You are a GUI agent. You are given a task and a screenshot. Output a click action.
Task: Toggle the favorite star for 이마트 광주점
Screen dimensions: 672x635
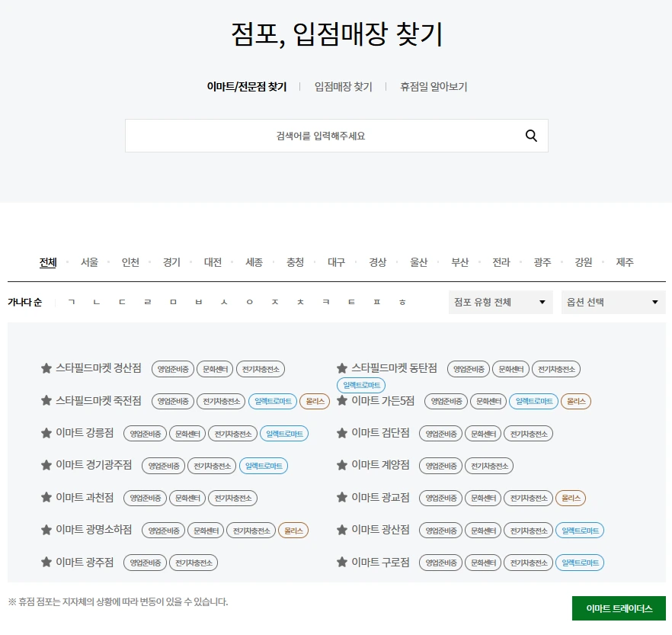tap(45, 563)
